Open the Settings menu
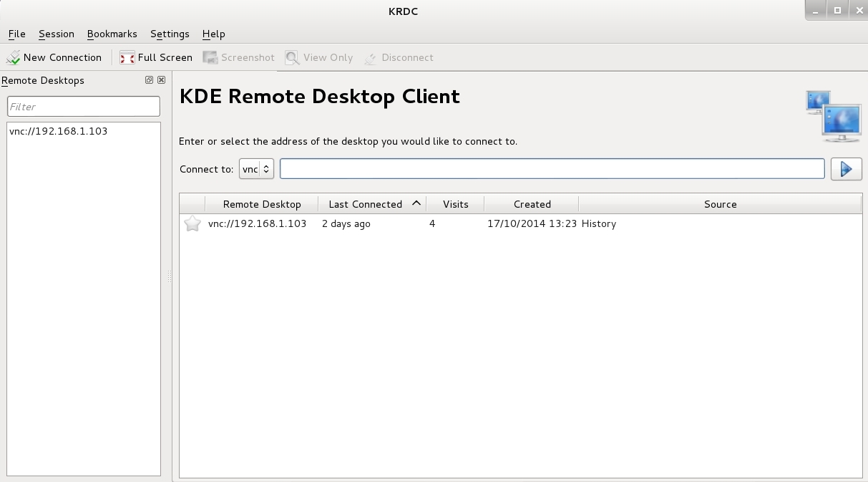868x482 pixels. pos(170,34)
